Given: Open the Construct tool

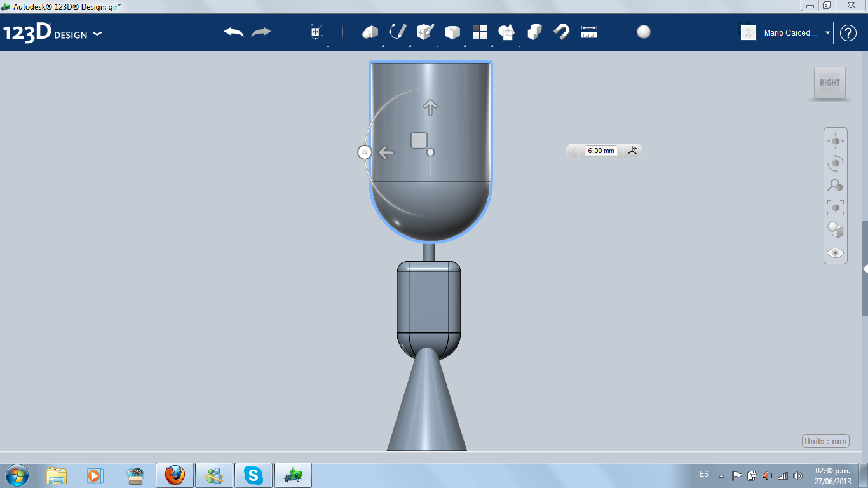Looking at the screenshot, I should pyautogui.click(x=425, y=32).
